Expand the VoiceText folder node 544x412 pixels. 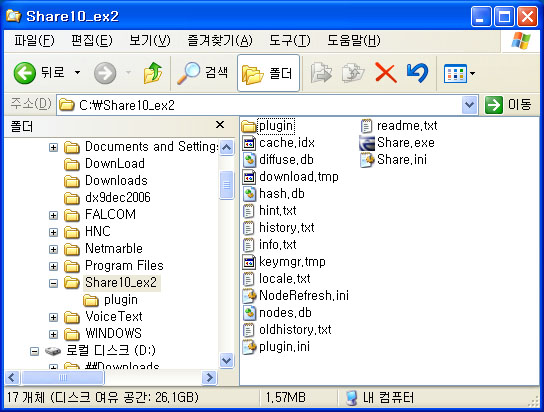(53, 317)
